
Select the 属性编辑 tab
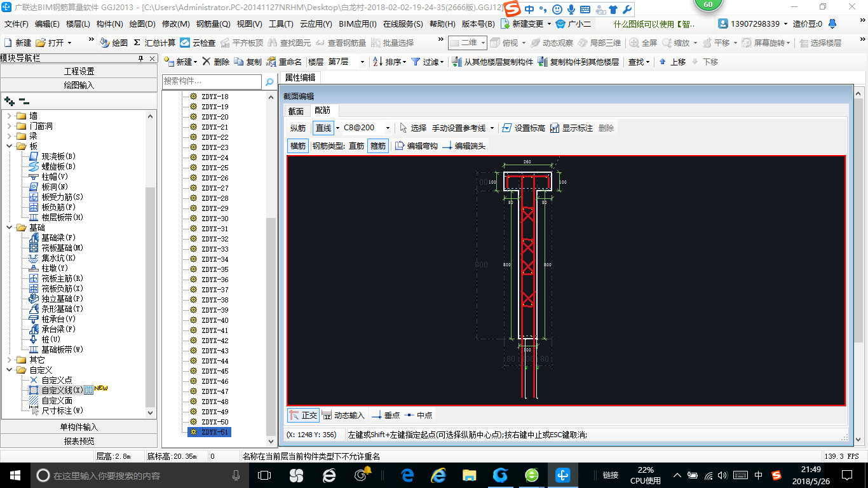pyautogui.click(x=300, y=78)
